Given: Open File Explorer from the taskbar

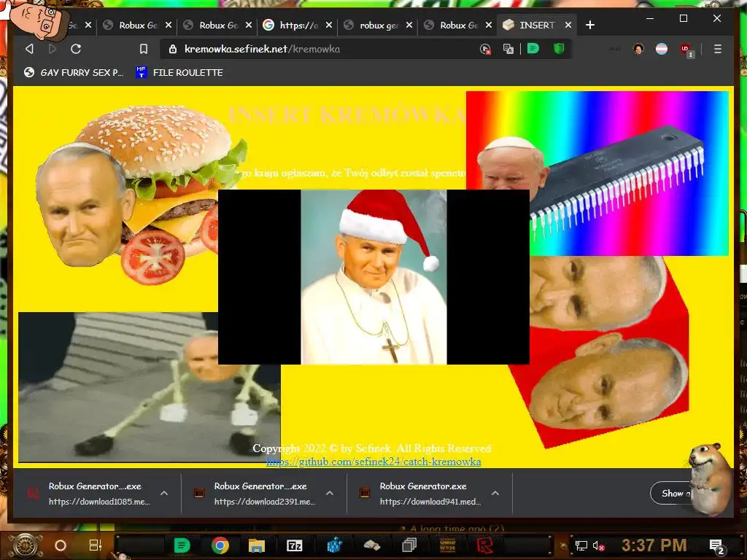Looking at the screenshot, I should (257, 545).
